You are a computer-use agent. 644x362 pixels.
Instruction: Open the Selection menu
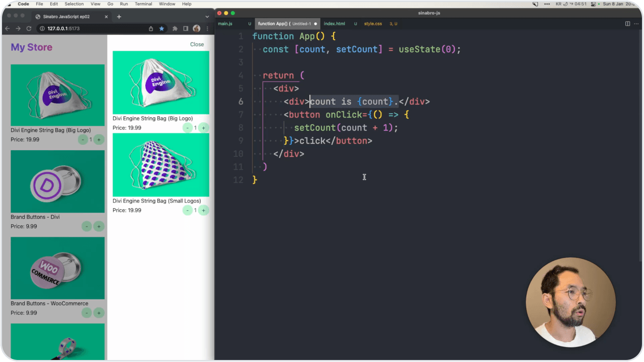(x=74, y=4)
